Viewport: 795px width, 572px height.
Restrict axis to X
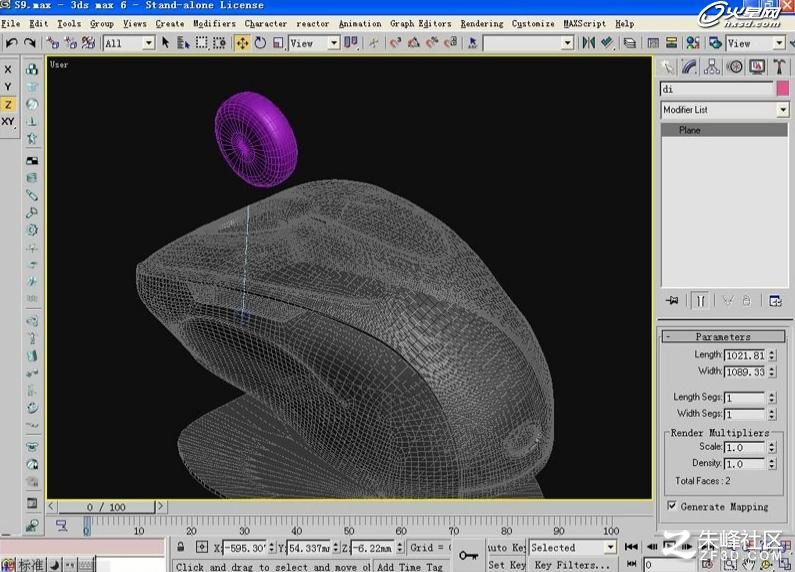8,69
